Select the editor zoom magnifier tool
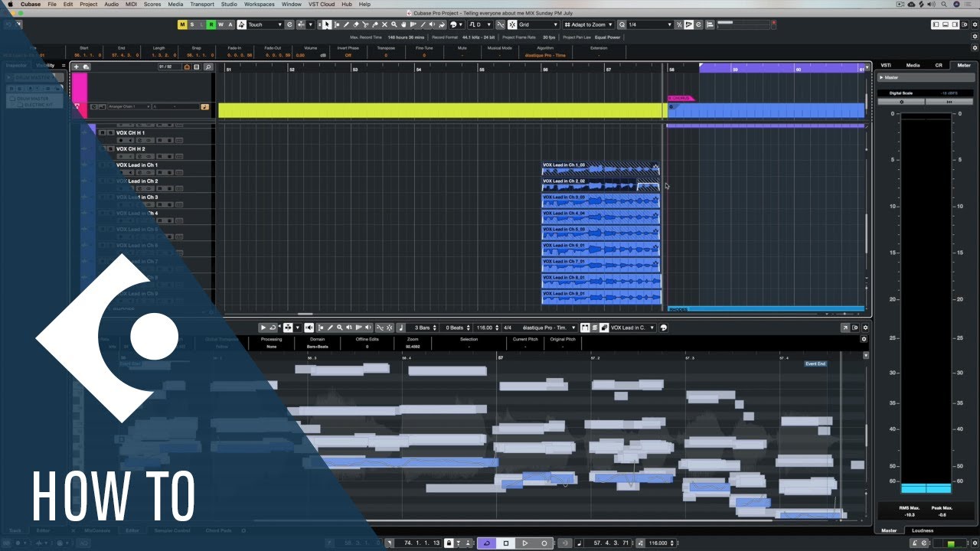 (339, 328)
